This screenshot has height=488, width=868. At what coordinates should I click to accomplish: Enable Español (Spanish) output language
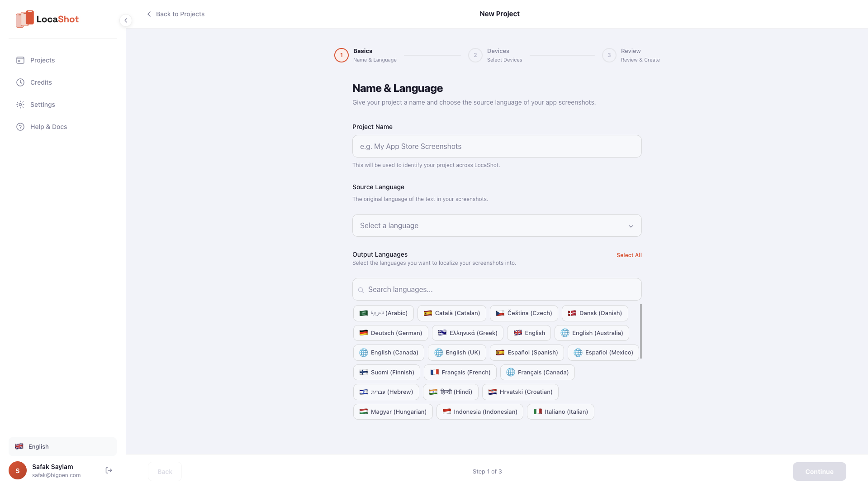pos(526,352)
